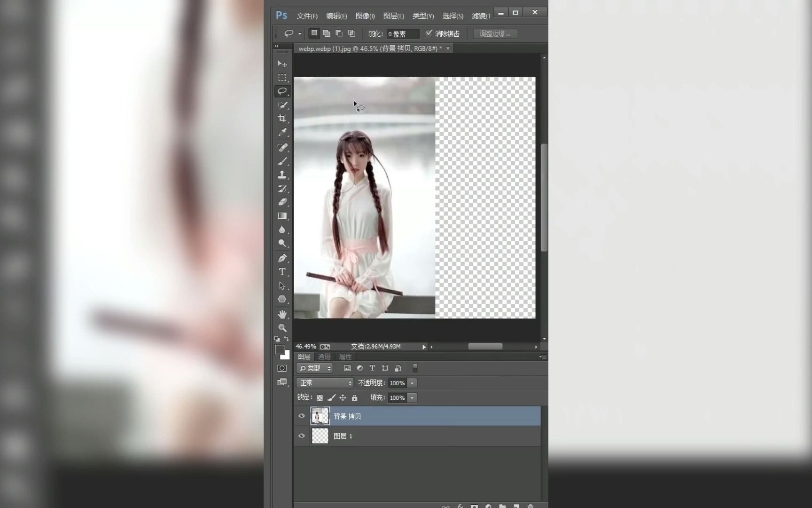This screenshot has width=812, height=508.
Task: Hide the 图层 1 layer
Action: [x=302, y=436]
